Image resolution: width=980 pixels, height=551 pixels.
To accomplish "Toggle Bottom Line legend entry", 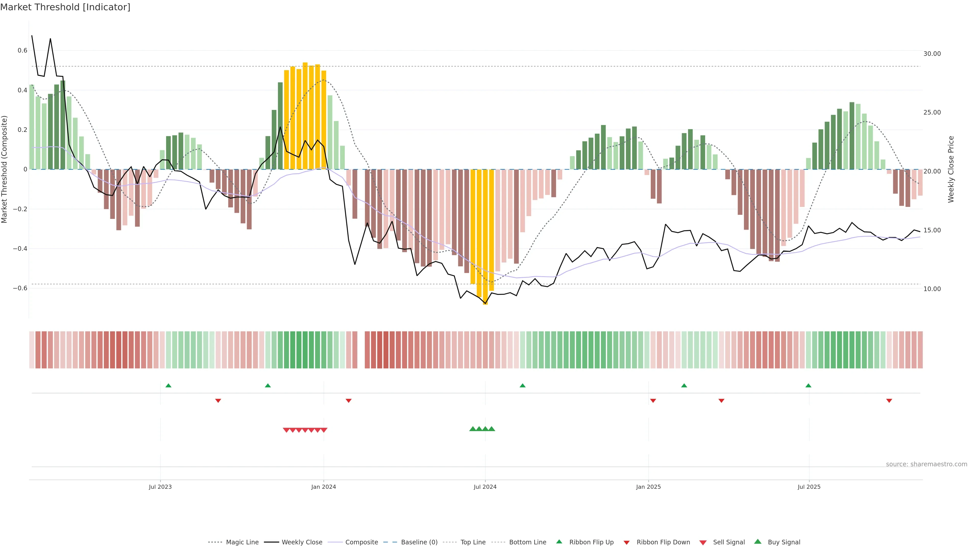I will click(x=527, y=542).
